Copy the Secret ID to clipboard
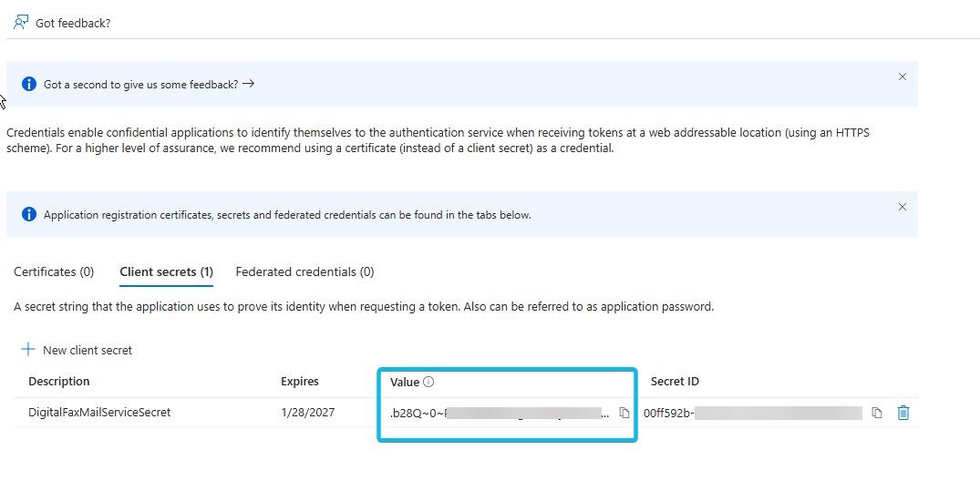The image size is (980, 481). click(x=876, y=413)
